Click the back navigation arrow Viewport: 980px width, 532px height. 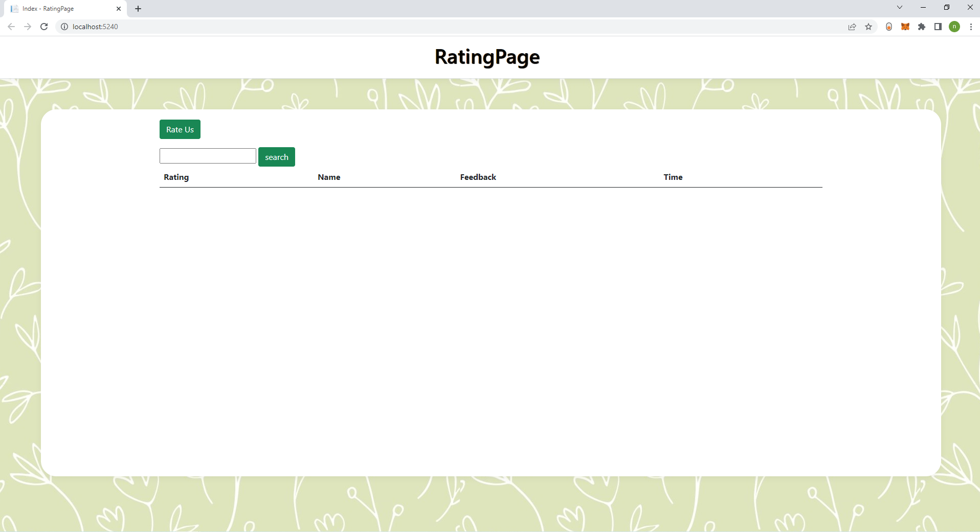click(11, 27)
